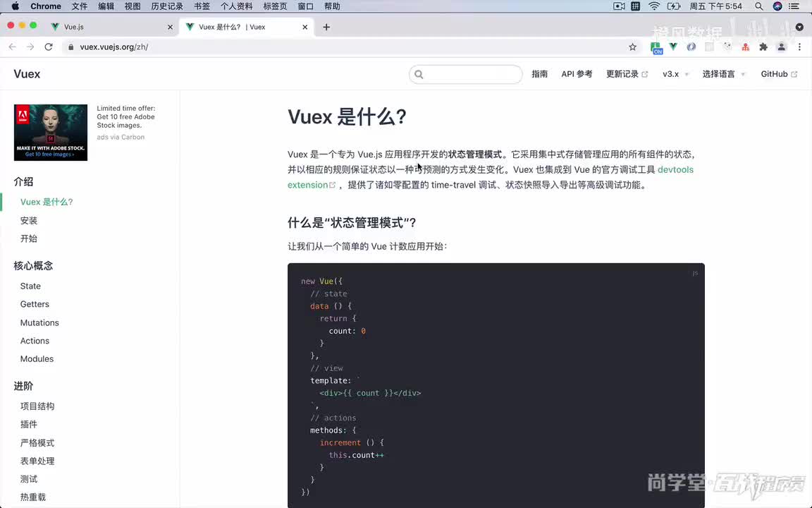Click the date and time display
The image size is (812, 508).
(x=715, y=6)
